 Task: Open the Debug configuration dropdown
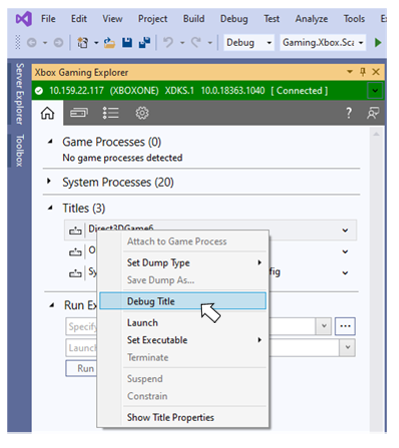[x=269, y=43]
